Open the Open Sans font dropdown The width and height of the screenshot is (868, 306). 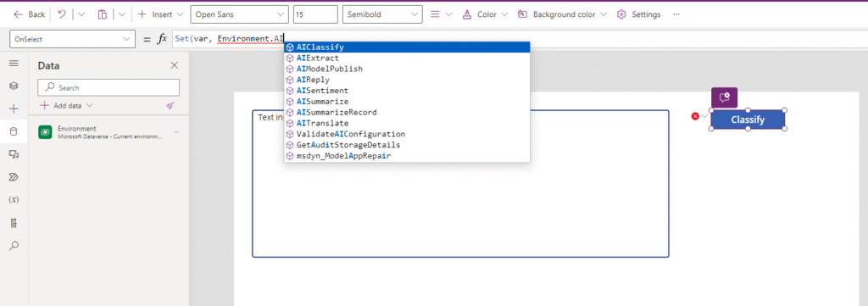[239, 14]
